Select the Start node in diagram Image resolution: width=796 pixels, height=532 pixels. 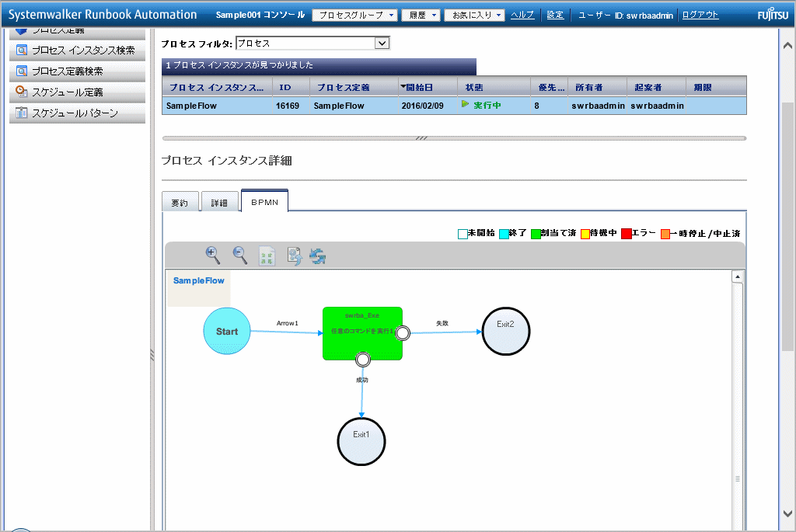(x=227, y=331)
